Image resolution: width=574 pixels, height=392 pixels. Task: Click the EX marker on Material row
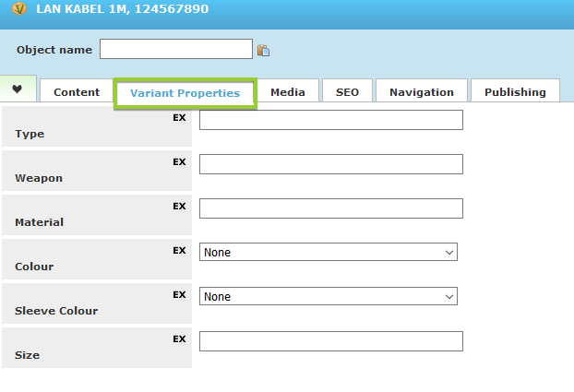point(179,206)
